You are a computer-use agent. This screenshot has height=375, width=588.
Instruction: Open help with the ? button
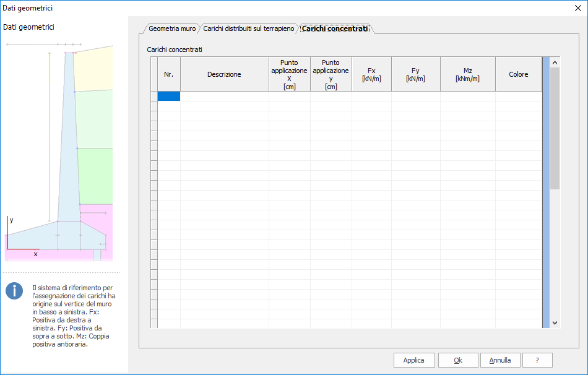click(537, 360)
